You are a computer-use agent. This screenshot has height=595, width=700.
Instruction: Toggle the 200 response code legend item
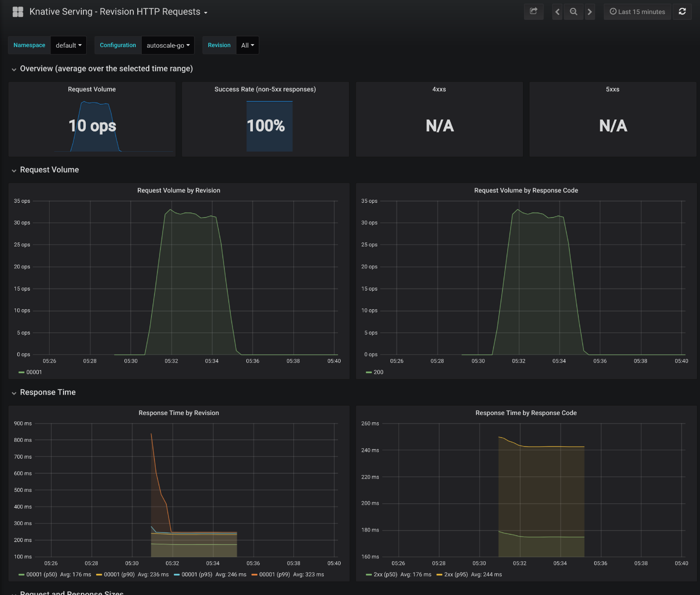[378, 372]
